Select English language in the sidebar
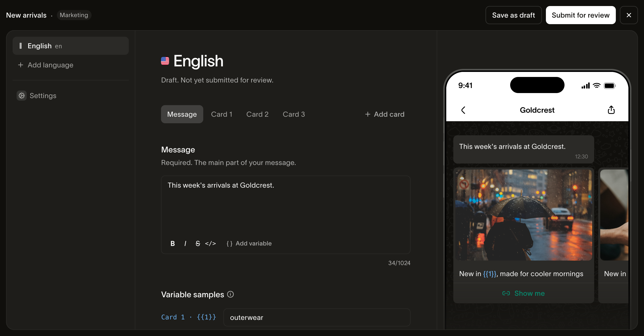Image resolution: width=644 pixels, height=336 pixels. click(71, 46)
